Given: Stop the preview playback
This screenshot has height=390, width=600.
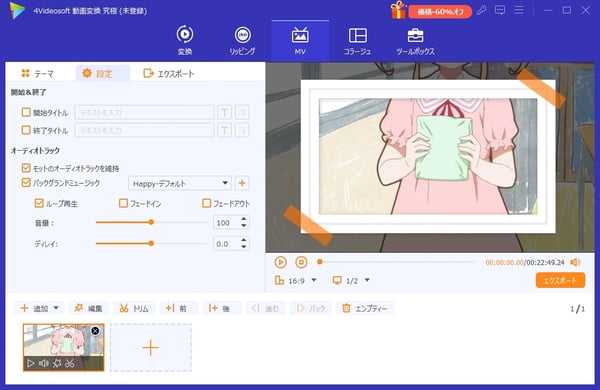Looking at the screenshot, I should [x=302, y=262].
